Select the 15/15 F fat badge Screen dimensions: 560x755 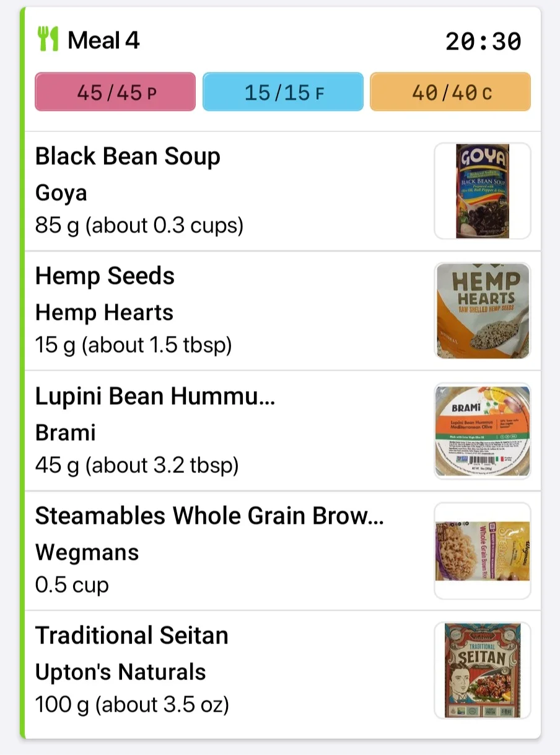283,92
